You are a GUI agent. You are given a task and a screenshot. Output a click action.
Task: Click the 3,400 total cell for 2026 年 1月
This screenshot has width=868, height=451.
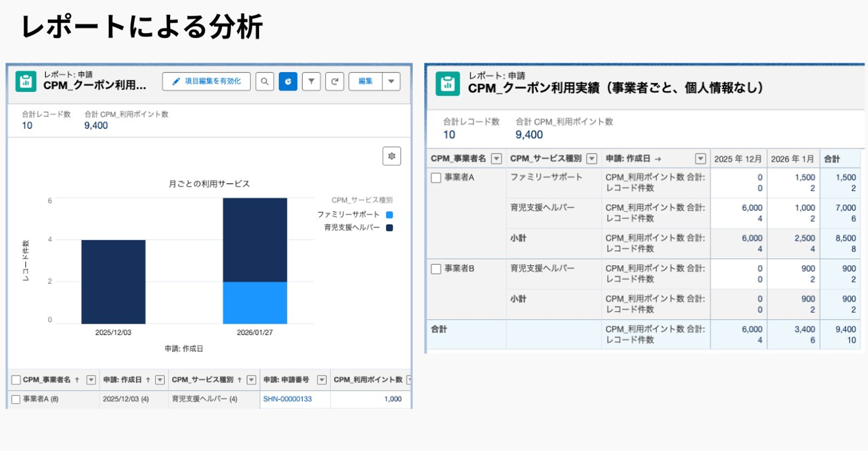click(805, 329)
